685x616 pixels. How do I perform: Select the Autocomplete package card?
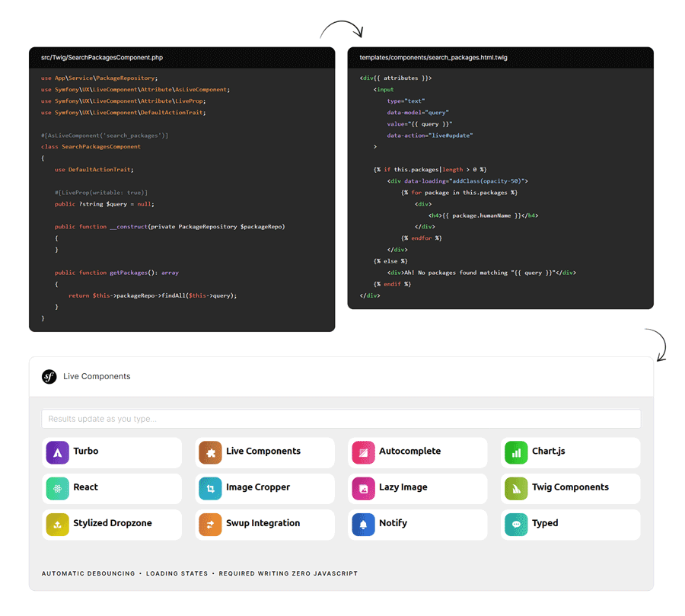point(410,452)
